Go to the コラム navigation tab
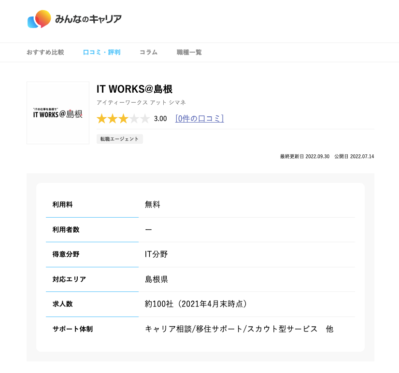This screenshot has width=399, height=373. [148, 52]
